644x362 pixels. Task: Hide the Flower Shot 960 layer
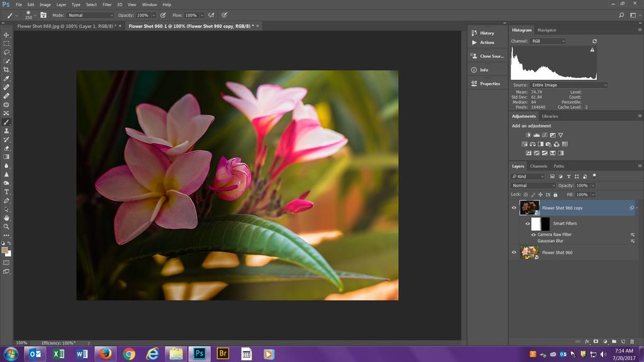click(x=514, y=253)
